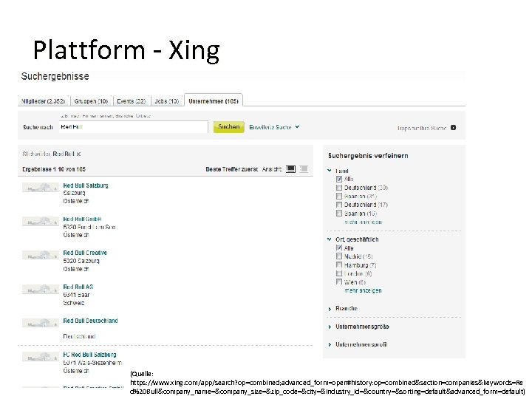Image resolution: width=532 pixels, height=399 pixels.
Task: Check the Wien (6) city filter
Action: tap(339, 282)
